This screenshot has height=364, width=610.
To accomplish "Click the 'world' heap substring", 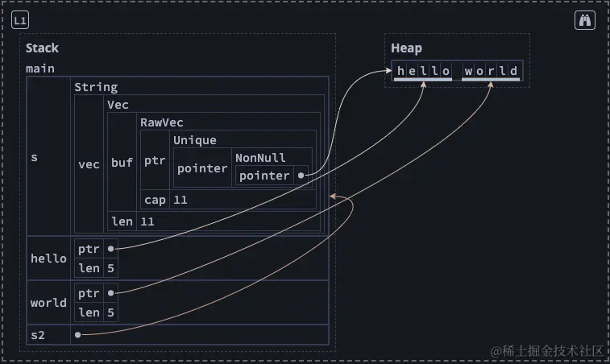I will click(x=491, y=71).
